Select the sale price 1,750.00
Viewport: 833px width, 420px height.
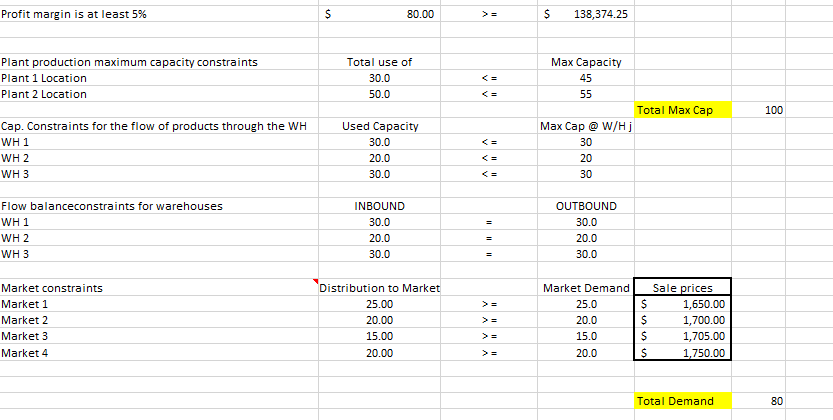coord(683,353)
